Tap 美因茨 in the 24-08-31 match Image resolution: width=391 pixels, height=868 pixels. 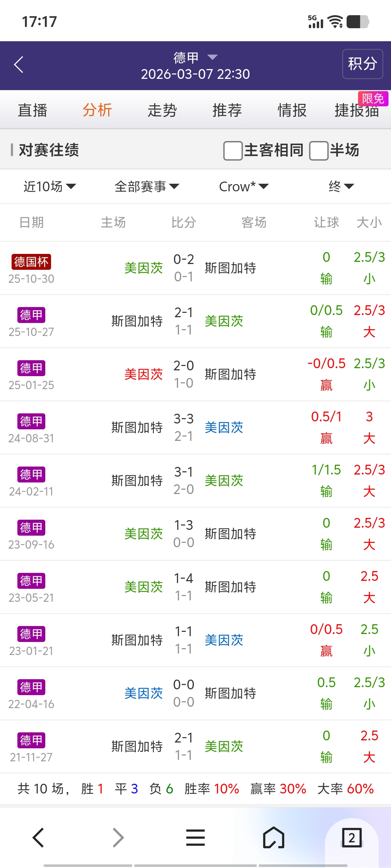coord(224,427)
